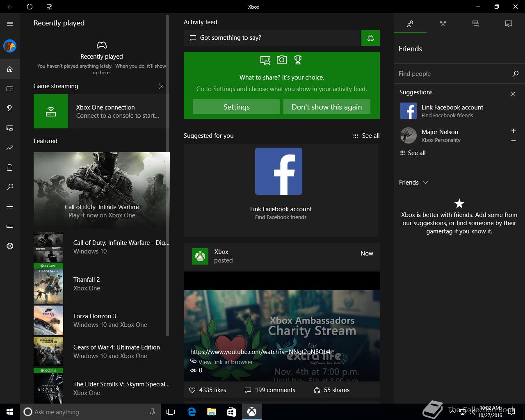
Task: Switch to the Parties tab
Action: tap(443, 24)
